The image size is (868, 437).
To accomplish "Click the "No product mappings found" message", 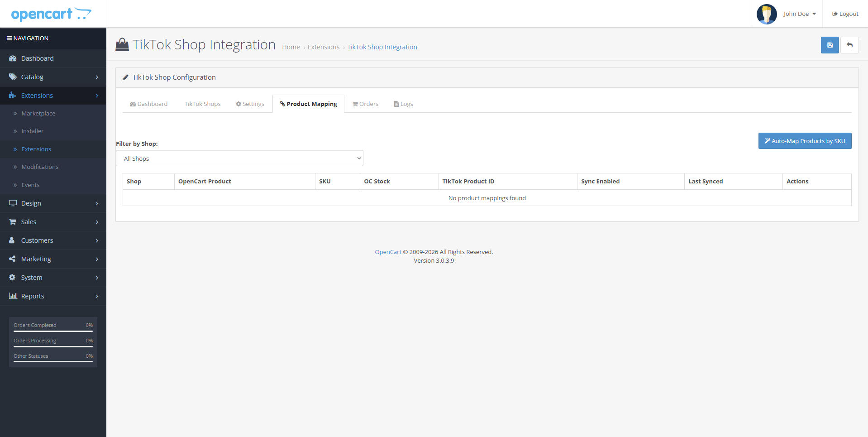I will coord(487,198).
